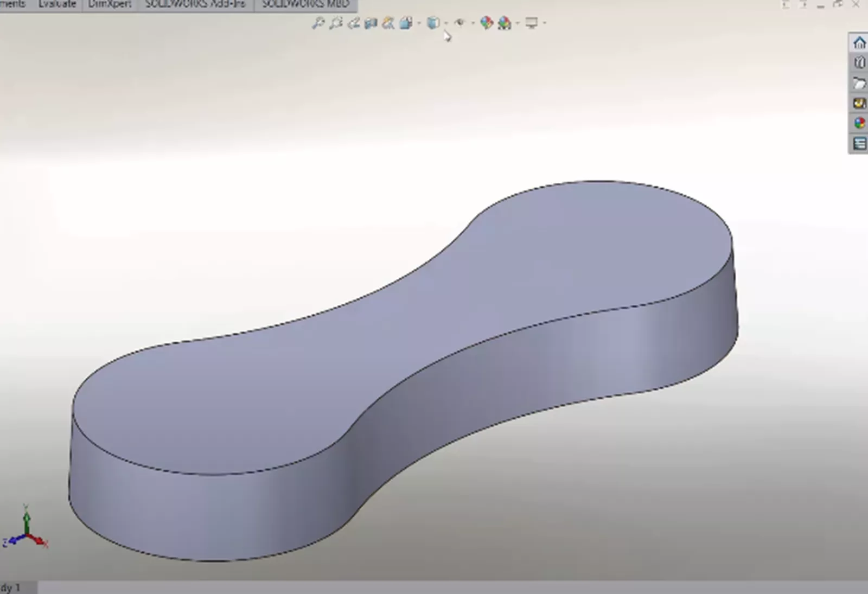Open the SOLIDWORKS Add-Ins tab
This screenshot has width=868, height=594.
(x=195, y=4)
